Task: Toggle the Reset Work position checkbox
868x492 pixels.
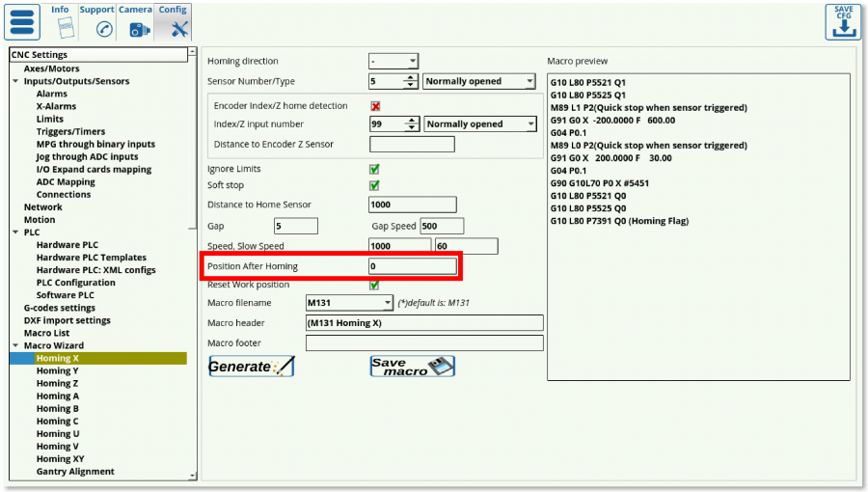Action: pyautogui.click(x=374, y=286)
